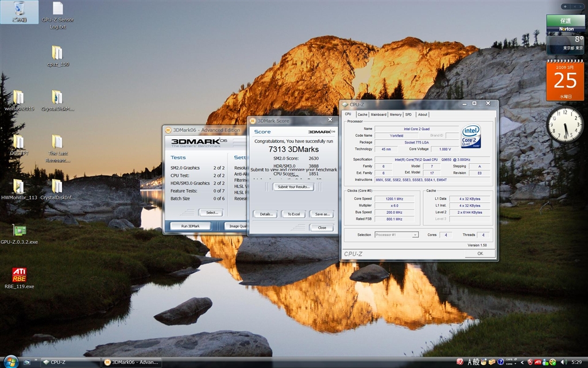Click the analog clock desktop gadget
Image resolution: width=588 pixels, height=368 pixels.
[564, 125]
